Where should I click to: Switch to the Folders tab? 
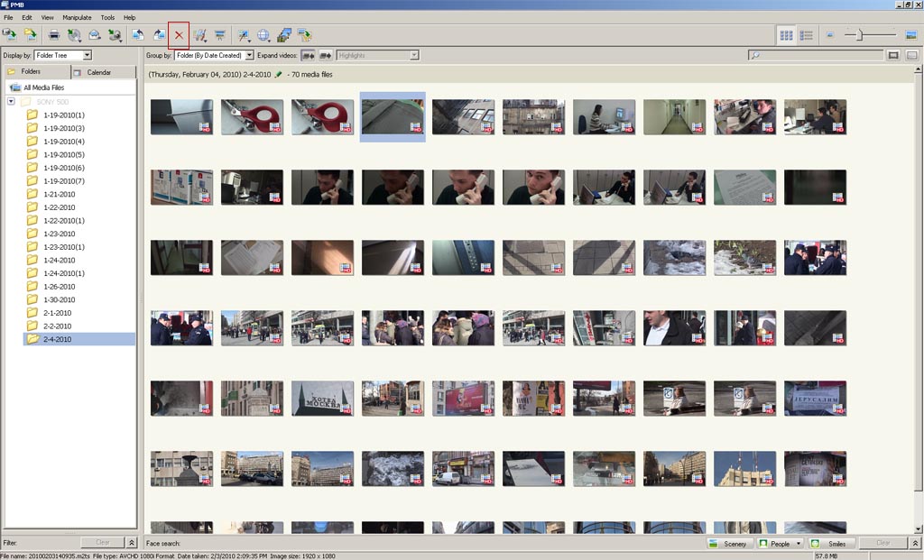tap(36, 72)
